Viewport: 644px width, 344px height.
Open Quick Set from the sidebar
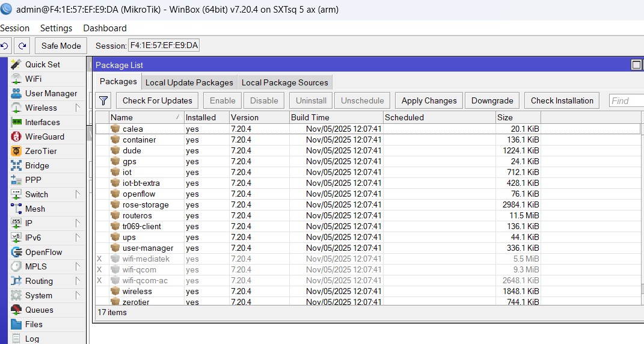pyautogui.click(x=43, y=64)
